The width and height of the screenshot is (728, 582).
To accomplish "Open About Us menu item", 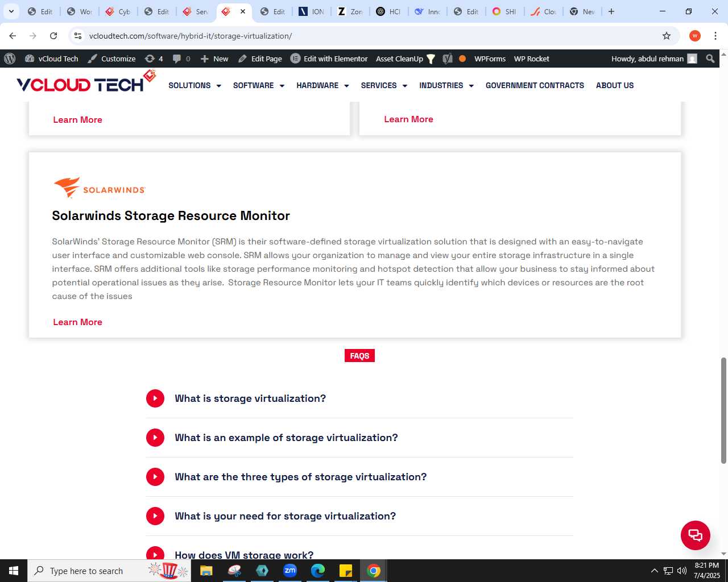I will pyautogui.click(x=615, y=85).
